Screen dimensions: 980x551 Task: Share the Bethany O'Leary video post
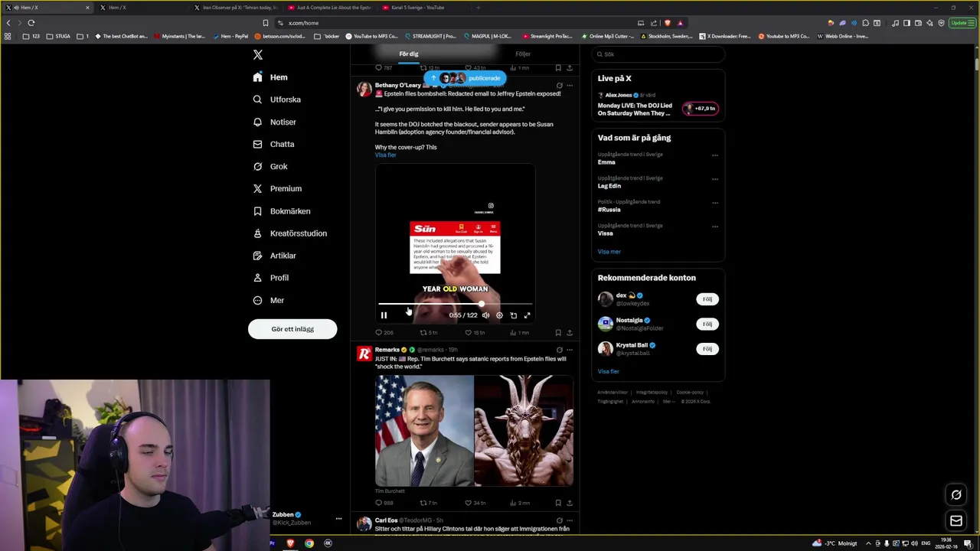click(569, 333)
